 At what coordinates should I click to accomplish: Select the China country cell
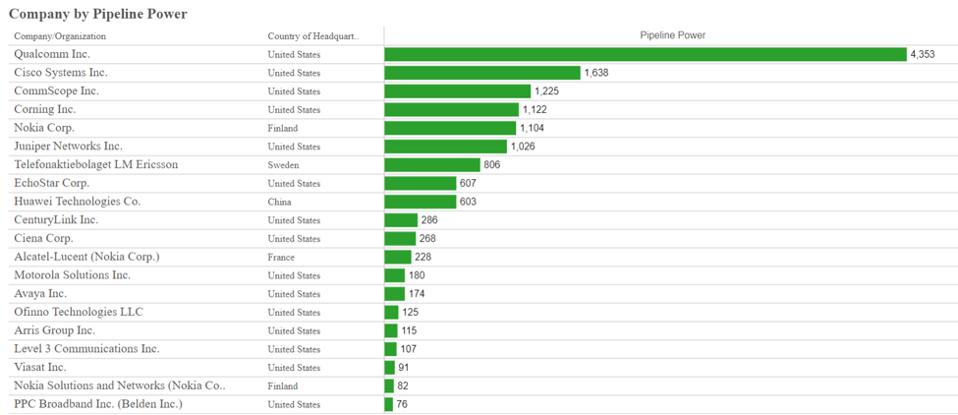point(281,202)
